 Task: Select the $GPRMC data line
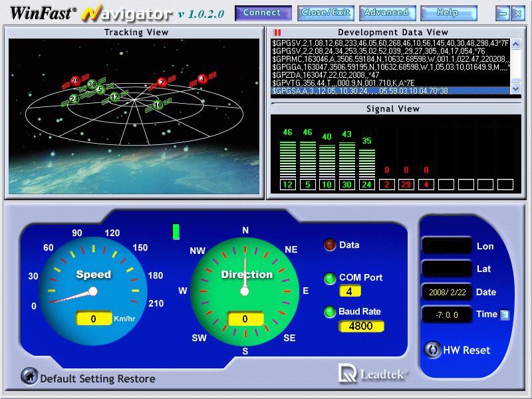coord(390,59)
